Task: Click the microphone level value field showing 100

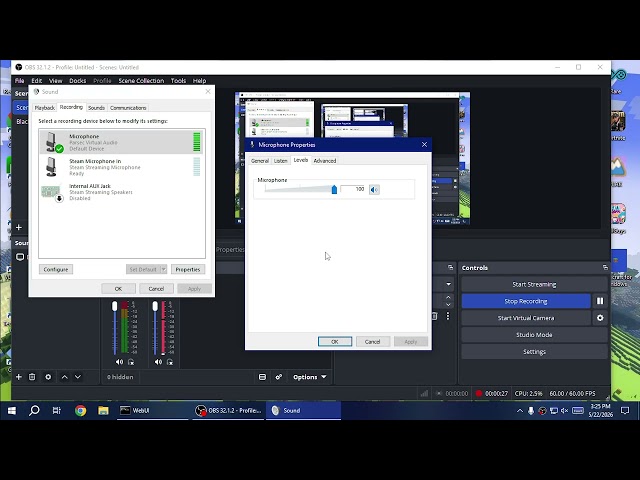Action: [353, 189]
